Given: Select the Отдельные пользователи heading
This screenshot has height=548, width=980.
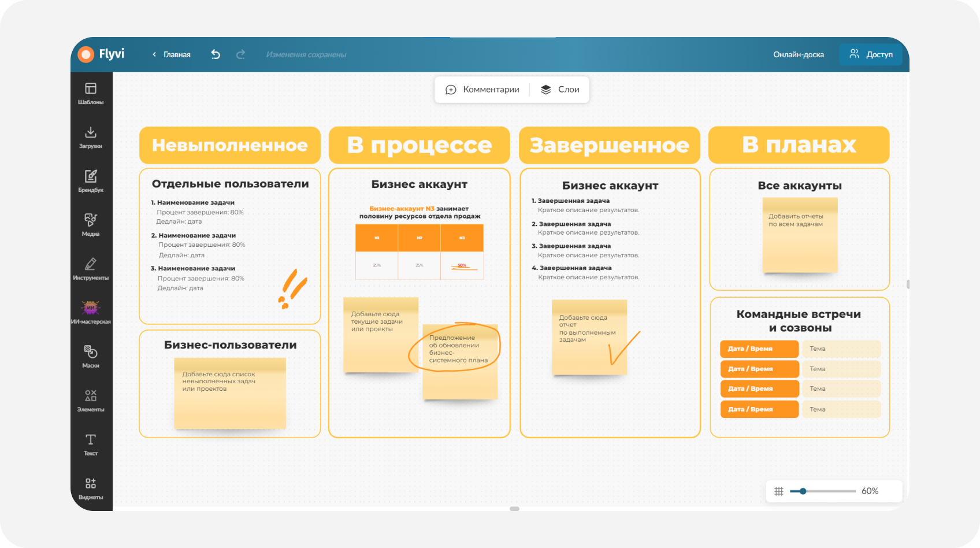Looking at the screenshot, I should (x=230, y=184).
